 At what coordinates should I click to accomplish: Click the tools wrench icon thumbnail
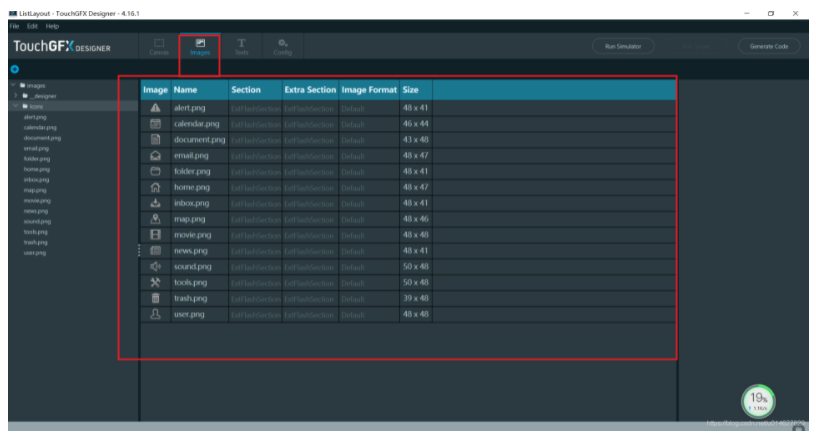coord(155,283)
